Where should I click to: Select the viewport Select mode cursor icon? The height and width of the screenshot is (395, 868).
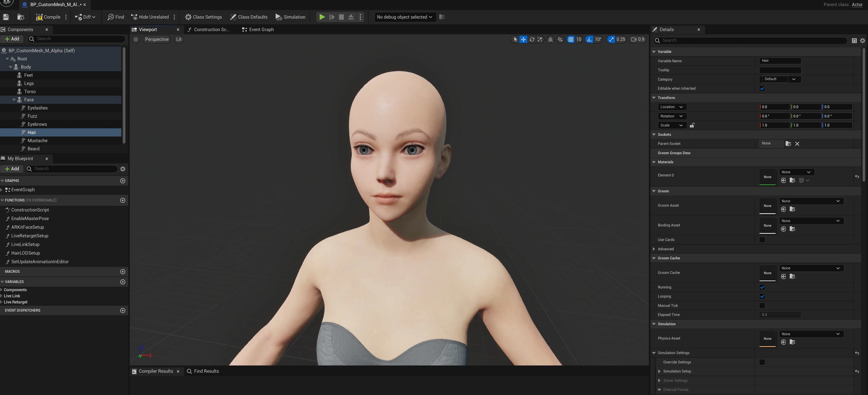[x=515, y=40]
